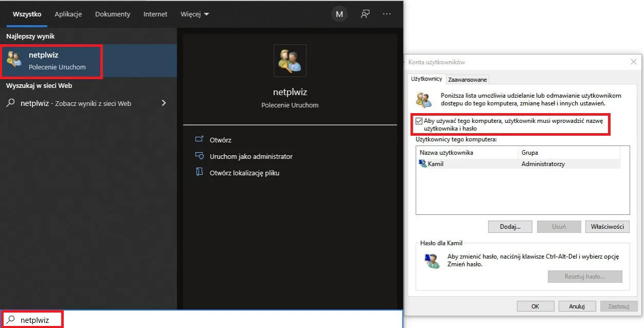The height and width of the screenshot is (328, 644).
Task: Click the feedback icon in search header
Action: tap(365, 14)
